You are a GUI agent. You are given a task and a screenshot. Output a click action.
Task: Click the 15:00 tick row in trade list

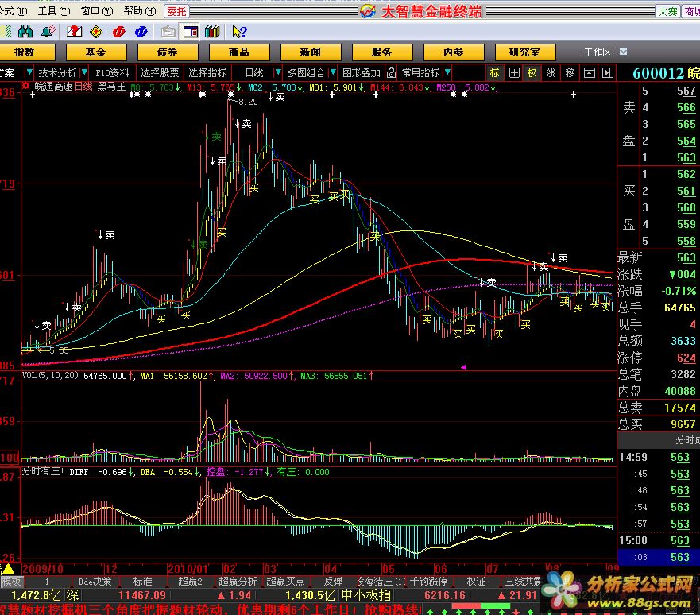coord(657,540)
